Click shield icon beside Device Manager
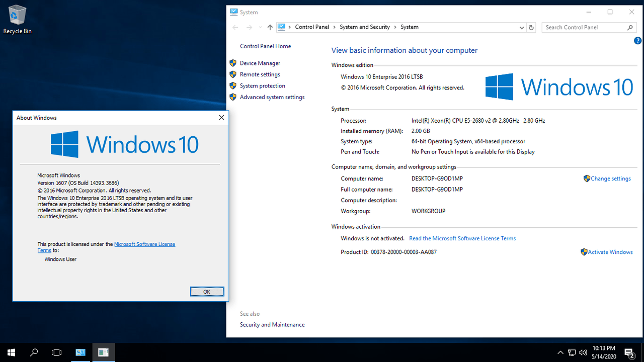 coord(233,63)
